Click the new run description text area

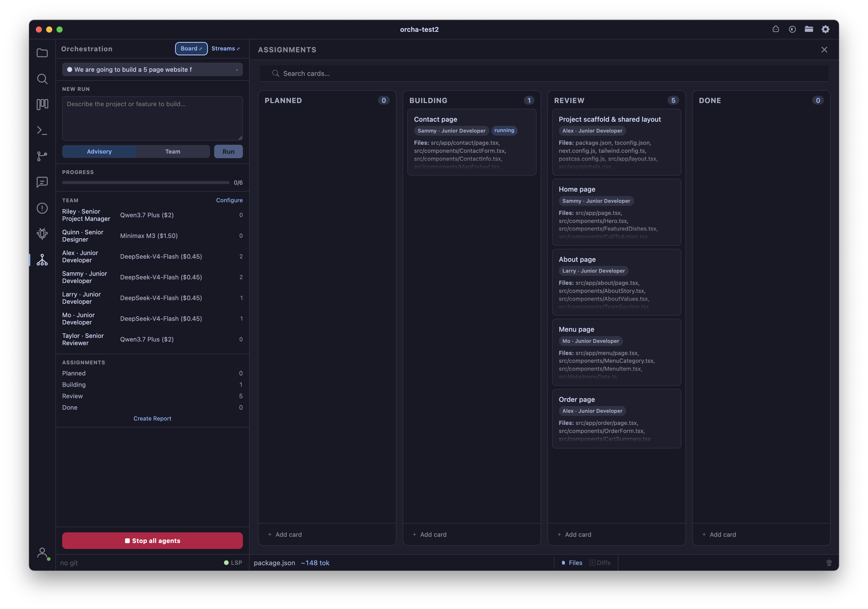click(152, 118)
